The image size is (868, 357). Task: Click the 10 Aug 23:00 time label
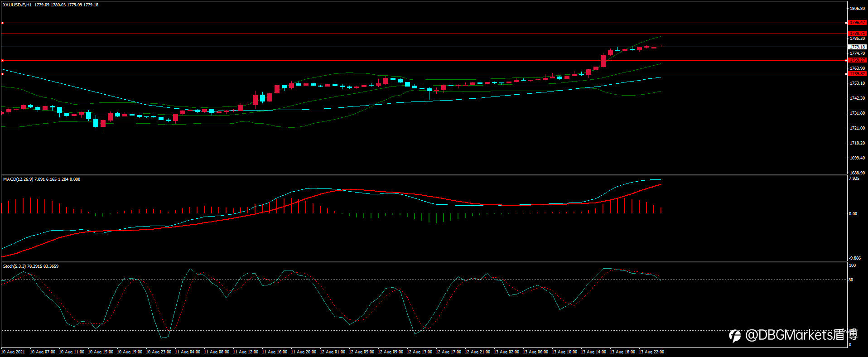[x=159, y=352]
